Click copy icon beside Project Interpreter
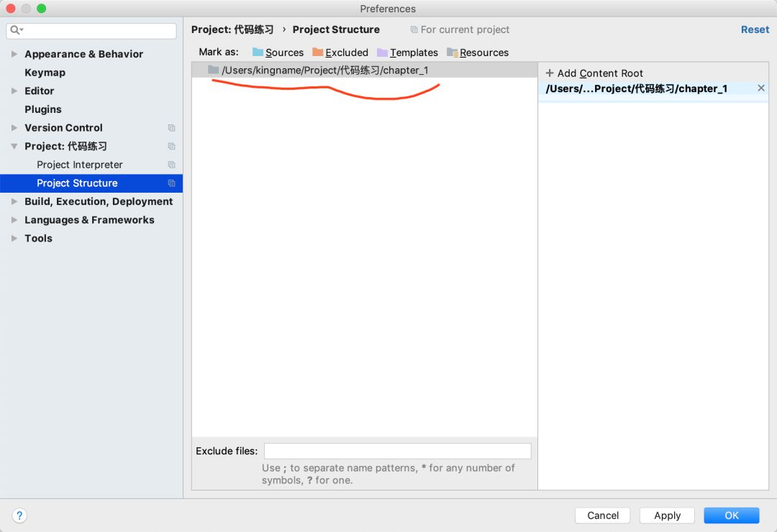Viewport: 777px width, 532px height. (x=171, y=165)
